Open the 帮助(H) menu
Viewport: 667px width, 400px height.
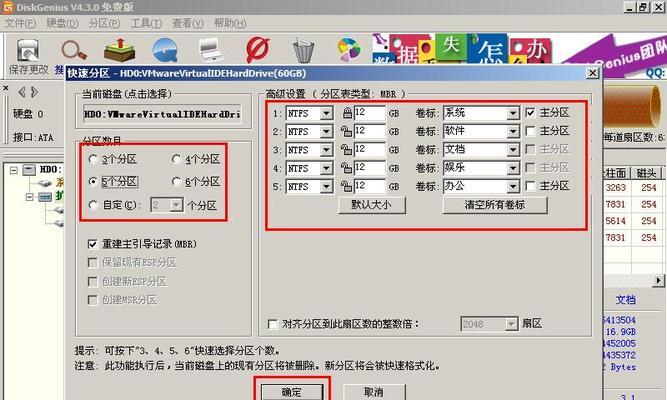[x=230, y=23]
